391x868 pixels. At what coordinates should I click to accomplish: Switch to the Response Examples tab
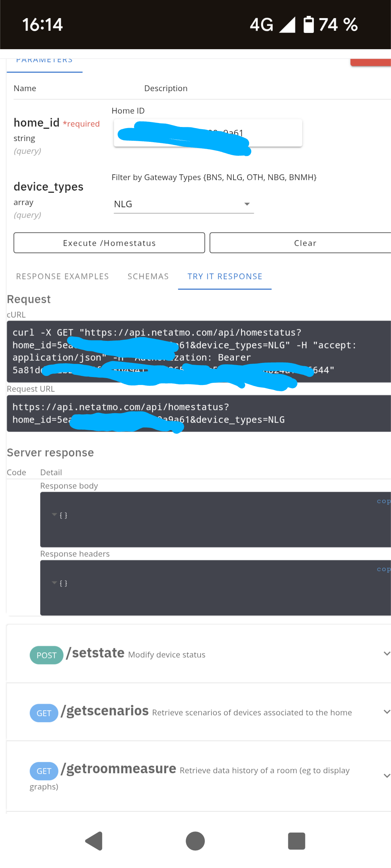click(x=62, y=276)
